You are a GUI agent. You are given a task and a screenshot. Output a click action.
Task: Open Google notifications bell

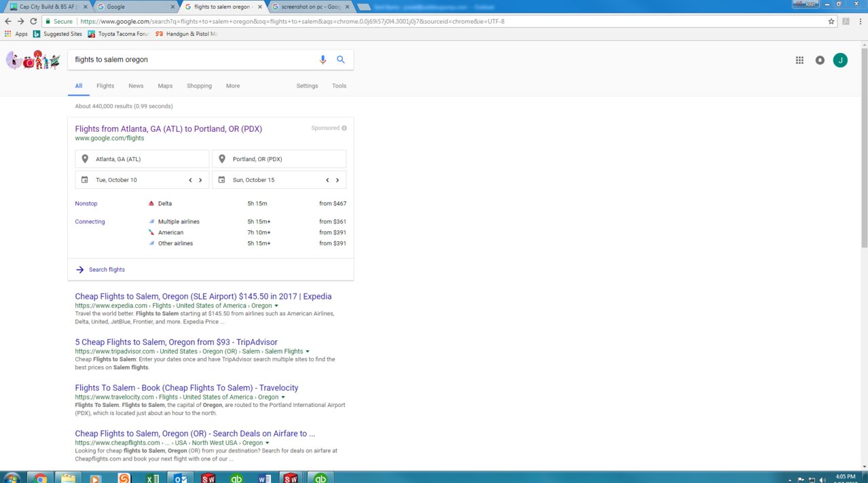pos(820,60)
